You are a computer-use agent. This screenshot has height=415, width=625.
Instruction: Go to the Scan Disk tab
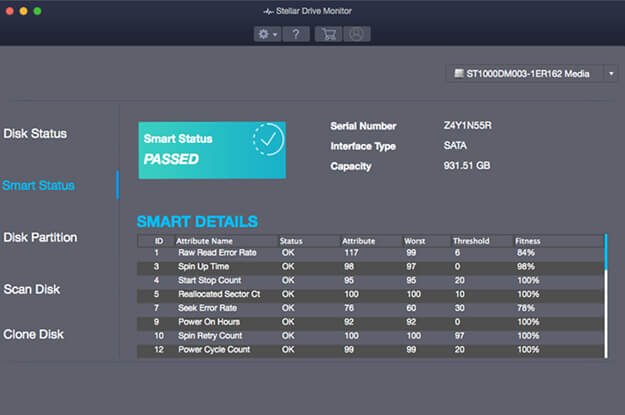pyautogui.click(x=31, y=289)
